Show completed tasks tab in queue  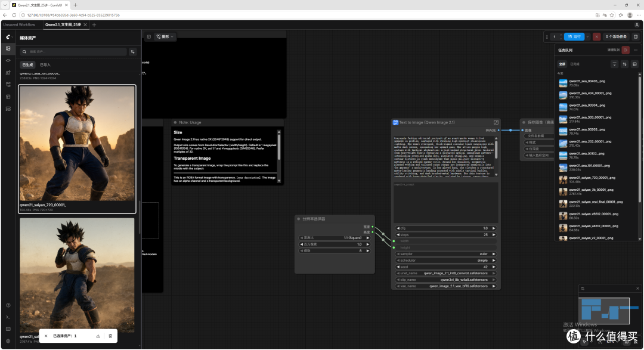[575, 64]
